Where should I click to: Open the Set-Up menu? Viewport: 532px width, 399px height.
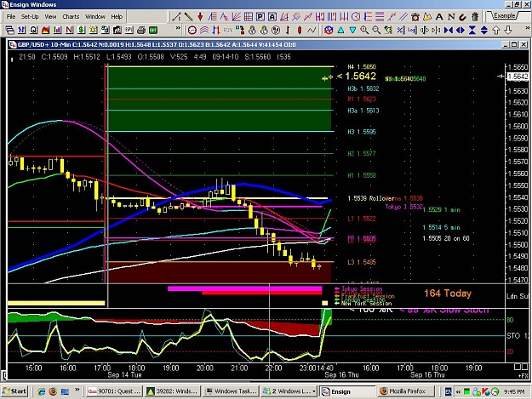pos(30,17)
